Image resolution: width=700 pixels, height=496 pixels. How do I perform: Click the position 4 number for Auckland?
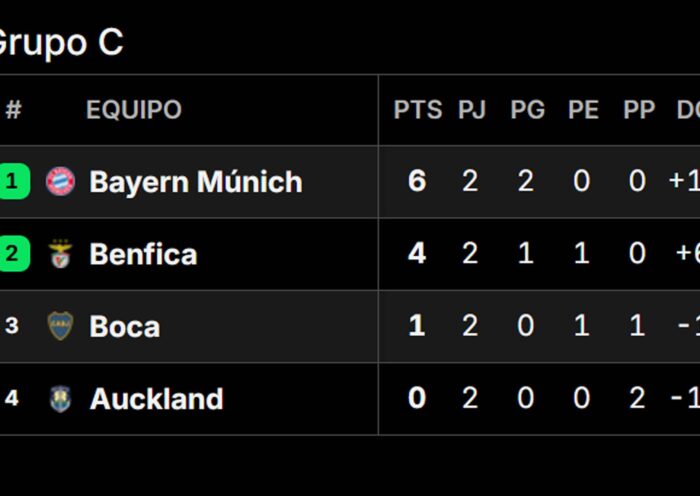click(12, 398)
